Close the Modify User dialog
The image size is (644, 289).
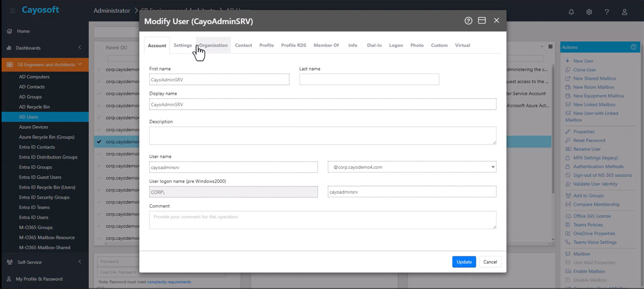pyautogui.click(x=497, y=21)
